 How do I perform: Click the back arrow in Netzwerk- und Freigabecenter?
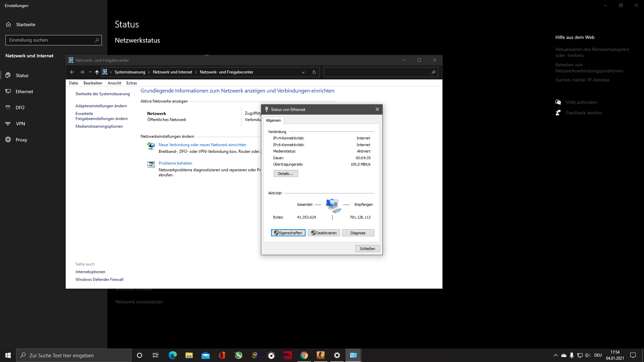click(x=72, y=72)
